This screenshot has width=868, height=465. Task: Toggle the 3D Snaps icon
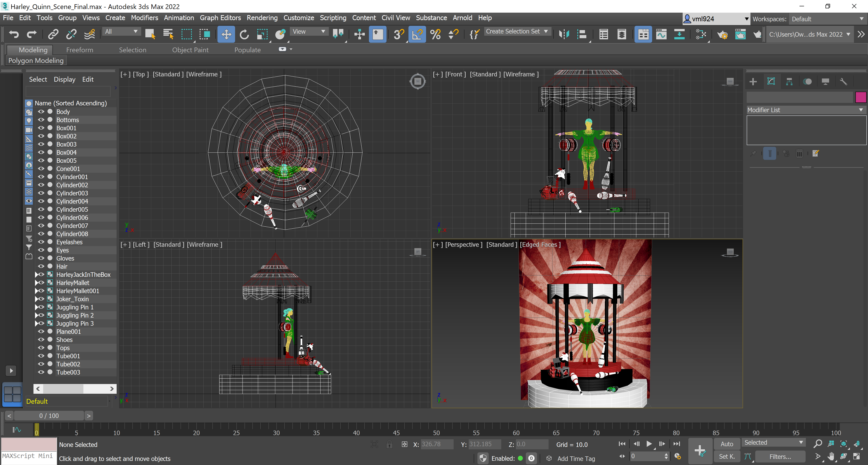(399, 34)
